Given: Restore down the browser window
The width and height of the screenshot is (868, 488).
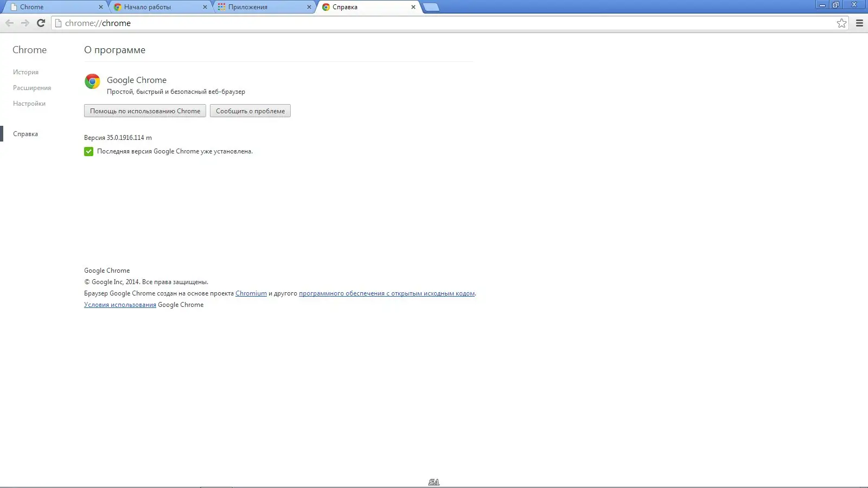Looking at the screenshot, I should (835, 5).
